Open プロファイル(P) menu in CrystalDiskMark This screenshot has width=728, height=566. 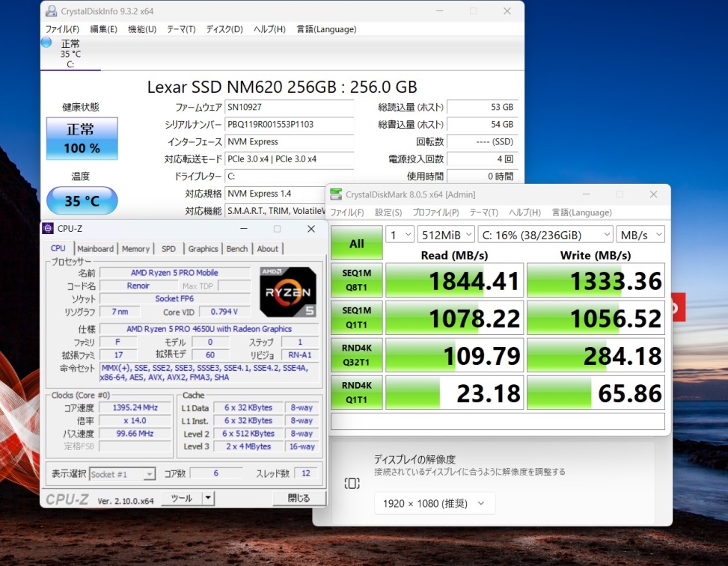[x=435, y=212]
